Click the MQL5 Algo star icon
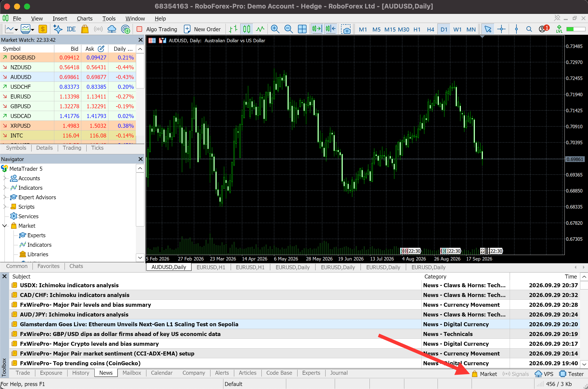Image resolution: width=588 pixels, height=389 pixels. (x=58, y=29)
